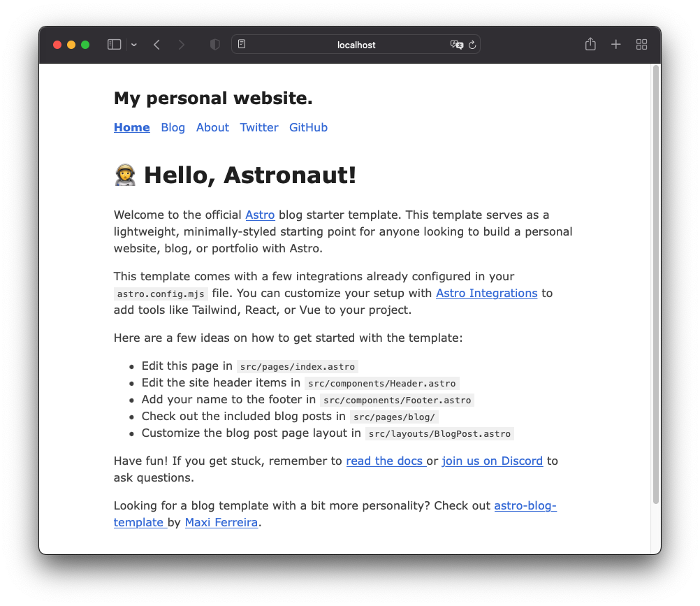Go forward with the forward arrow
Viewport: 700px width, 606px height.
pos(181,45)
